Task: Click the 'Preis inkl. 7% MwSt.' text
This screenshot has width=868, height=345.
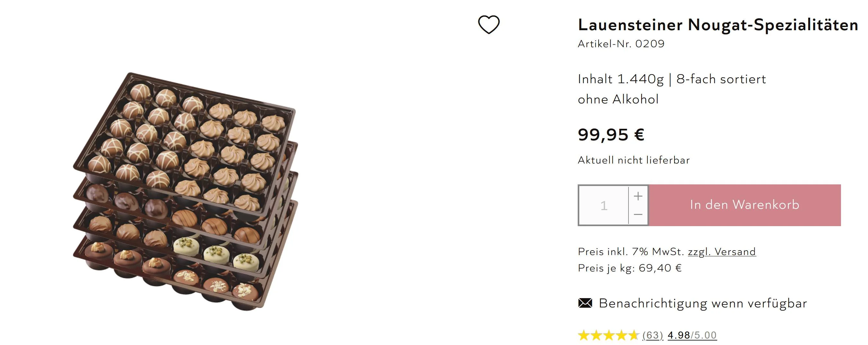Action: [x=630, y=252]
